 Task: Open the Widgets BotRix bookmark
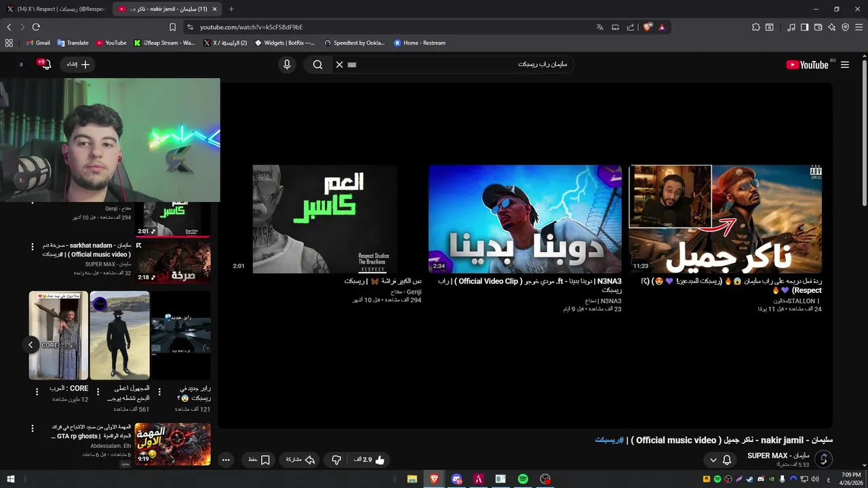tap(285, 43)
